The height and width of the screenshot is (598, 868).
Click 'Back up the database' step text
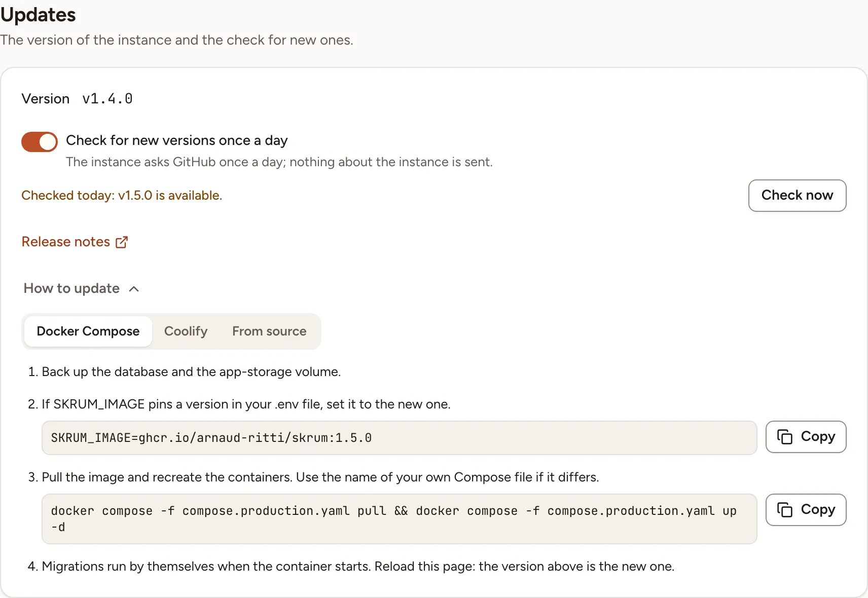pyautogui.click(x=191, y=372)
